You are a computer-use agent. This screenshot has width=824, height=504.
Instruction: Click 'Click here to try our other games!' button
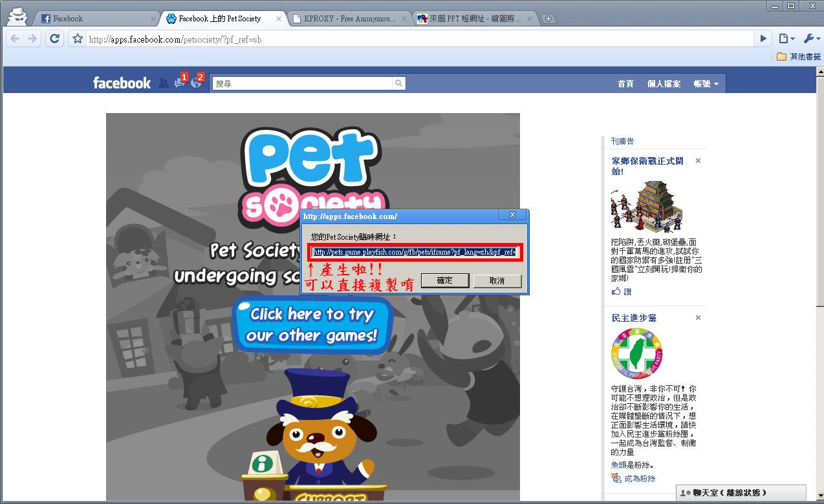pos(312,324)
